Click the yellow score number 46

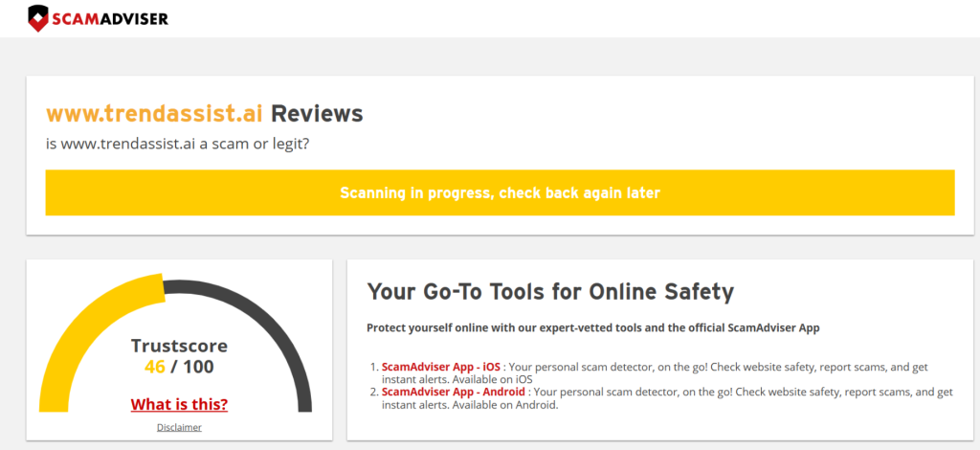154,366
